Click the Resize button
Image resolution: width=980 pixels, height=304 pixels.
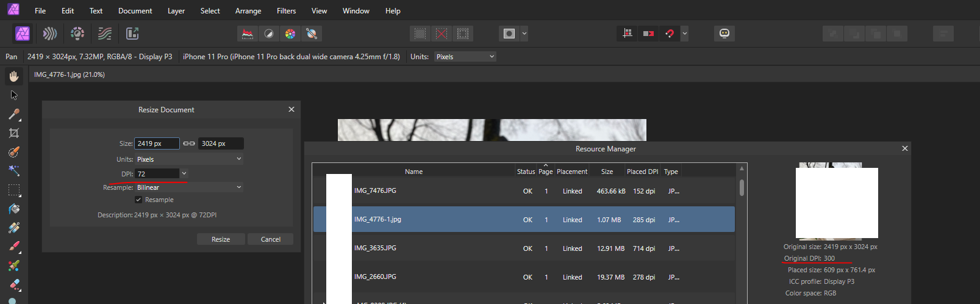coord(221,239)
